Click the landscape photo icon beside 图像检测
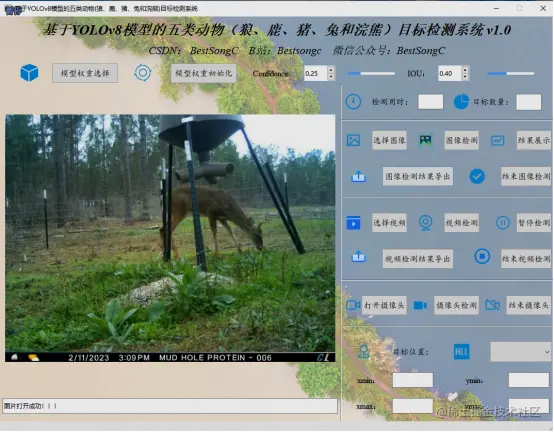This screenshot has width=554, height=432. click(425, 140)
